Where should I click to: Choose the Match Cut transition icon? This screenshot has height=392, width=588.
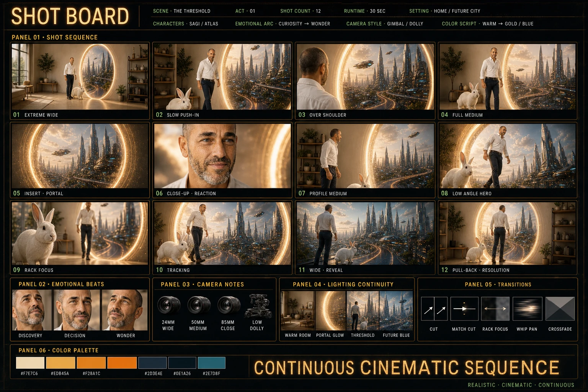coord(464,309)
